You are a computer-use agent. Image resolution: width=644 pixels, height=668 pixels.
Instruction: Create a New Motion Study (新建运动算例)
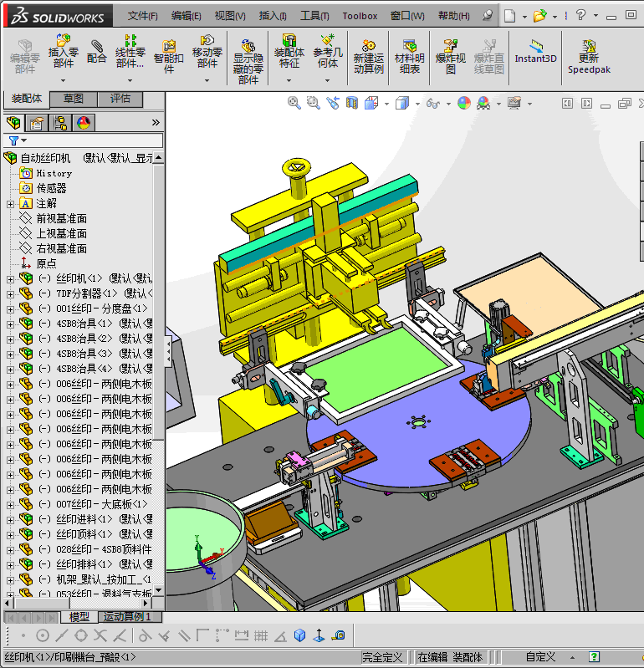369,56
